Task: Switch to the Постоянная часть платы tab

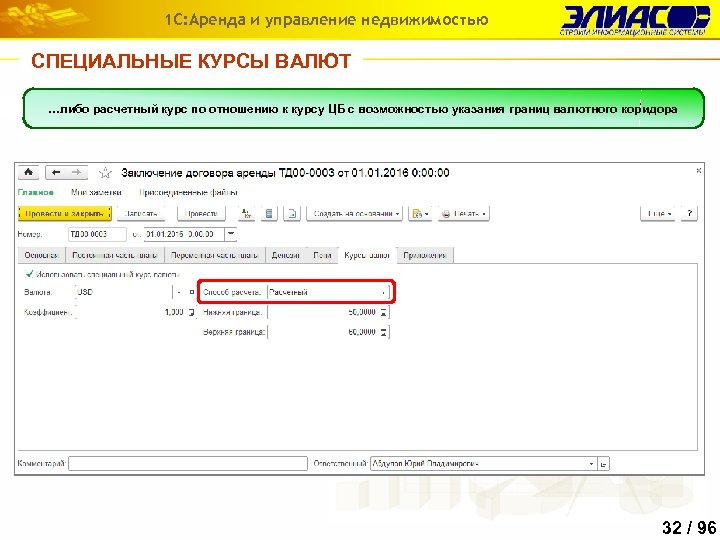Action: (114, 255)
